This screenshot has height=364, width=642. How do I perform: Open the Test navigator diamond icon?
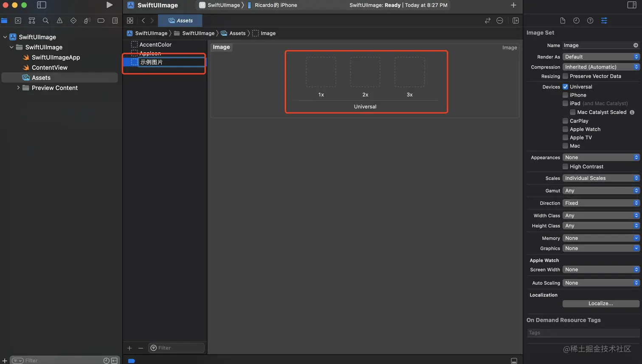(x=73, y=20)
